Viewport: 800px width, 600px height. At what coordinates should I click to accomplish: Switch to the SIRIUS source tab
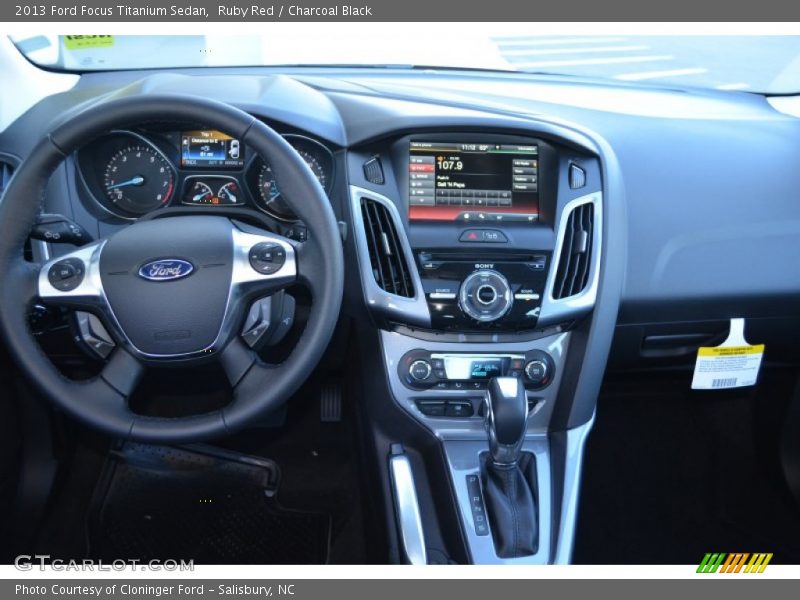(420, 176)
